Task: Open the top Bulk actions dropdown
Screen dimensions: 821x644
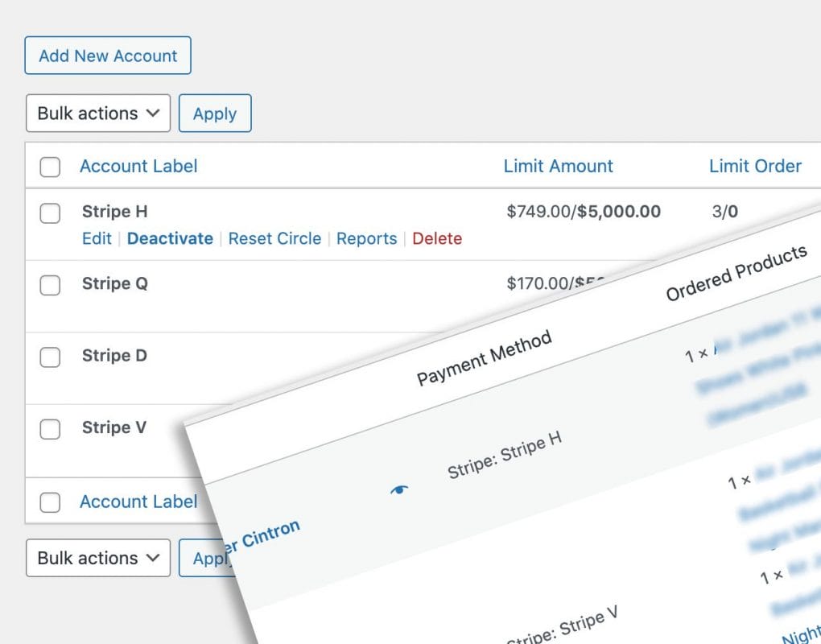Action: [x=98, y=114]
